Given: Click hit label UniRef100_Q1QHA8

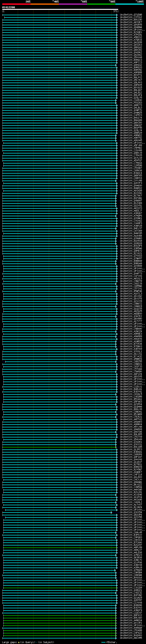Looking at the screenshot, I should [x=131, y=407].
